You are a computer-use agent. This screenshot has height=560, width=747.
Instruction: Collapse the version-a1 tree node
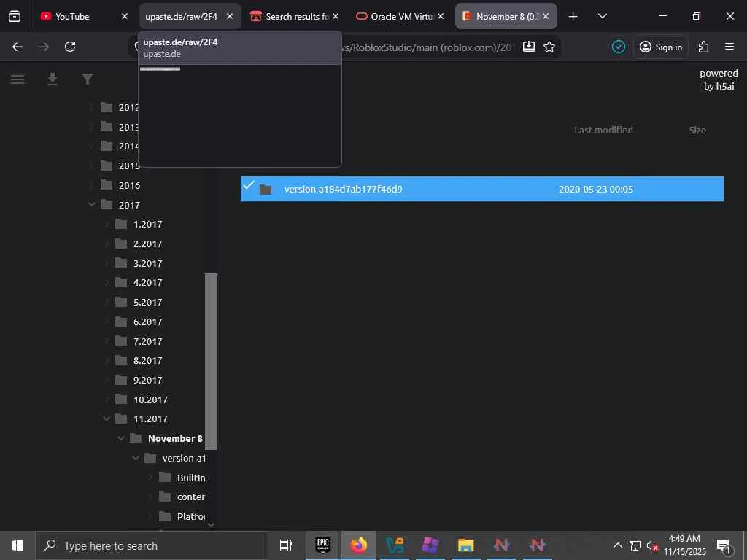(x=136, y=458)
